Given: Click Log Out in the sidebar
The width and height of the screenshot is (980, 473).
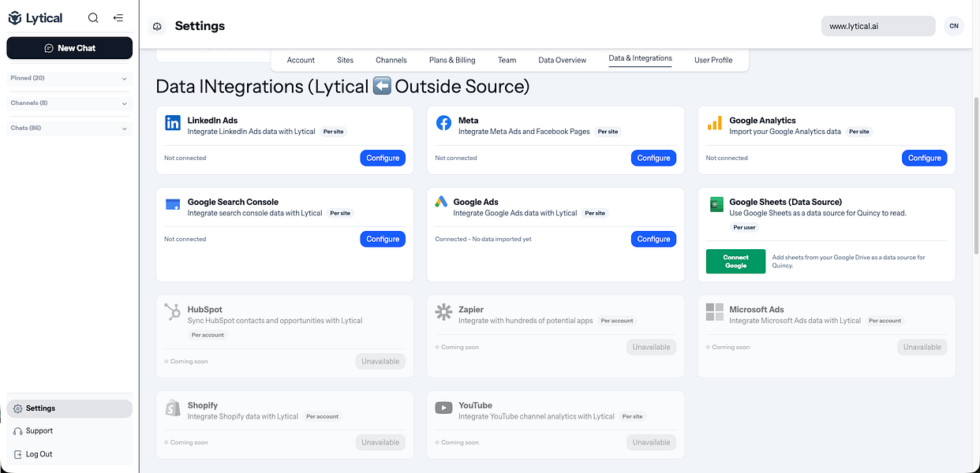Looking at the screenshot, I should point(39,454).
